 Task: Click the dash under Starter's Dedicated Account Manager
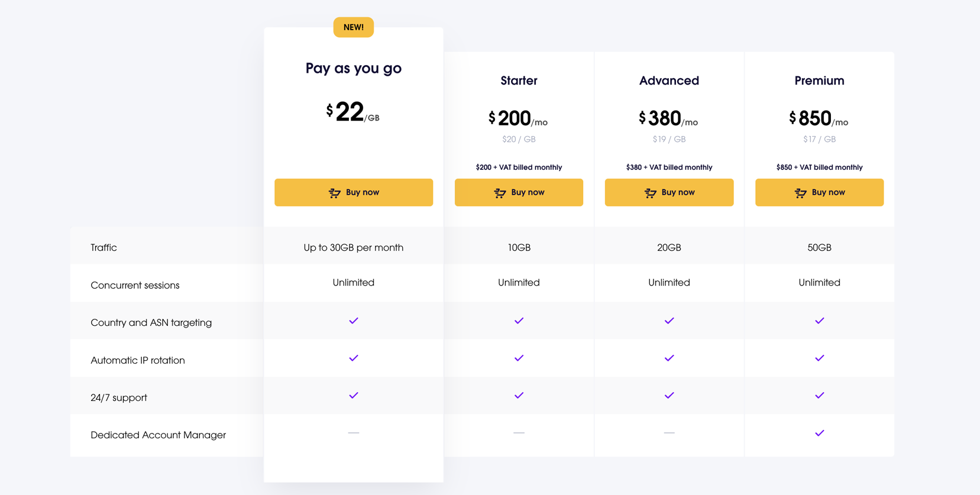pyautogui.click(x=519, y=433)
